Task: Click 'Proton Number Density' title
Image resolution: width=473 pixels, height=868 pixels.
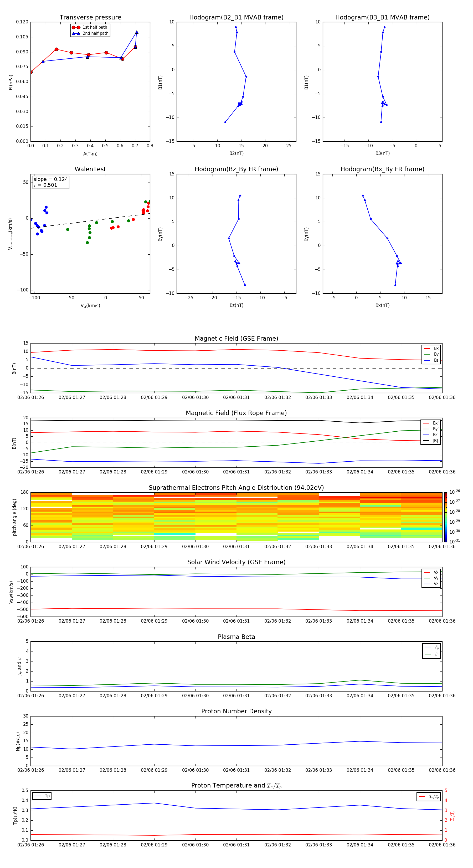Action: 236,711
